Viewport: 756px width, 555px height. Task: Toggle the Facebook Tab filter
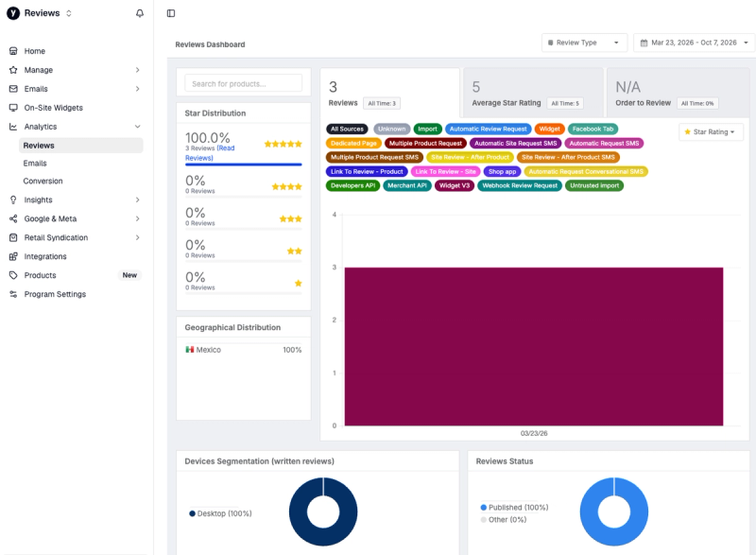click(x=593, y=130)
